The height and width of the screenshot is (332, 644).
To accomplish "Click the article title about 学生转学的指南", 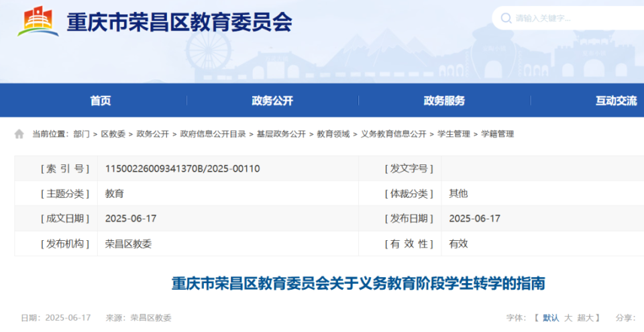I will [358, 284].
